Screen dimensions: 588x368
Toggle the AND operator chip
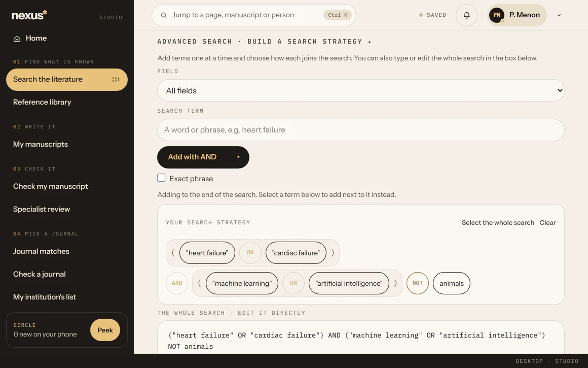(x=177, y=283)
